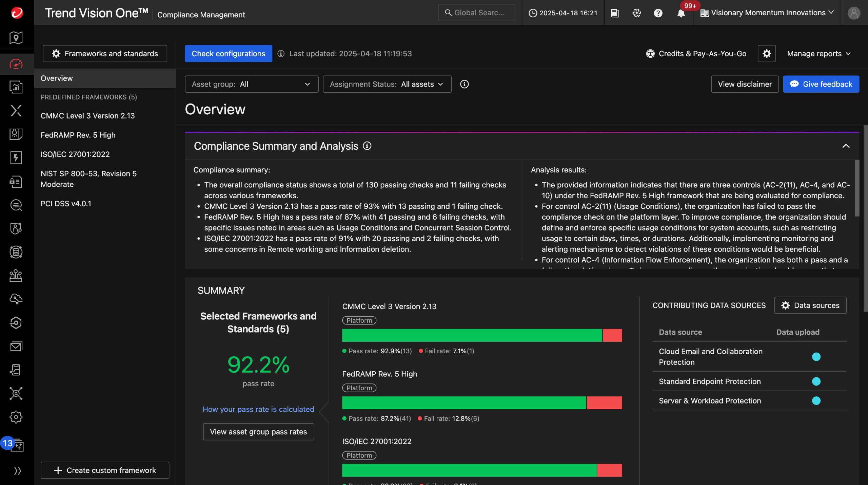Click Cloud Email data upload status dot
Image resolution: width=868 pixels, height=485 pixels.
[x=816, y=357]
